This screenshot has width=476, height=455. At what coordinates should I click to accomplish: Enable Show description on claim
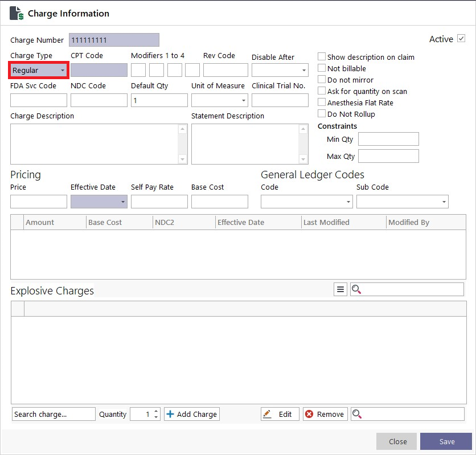322,56
